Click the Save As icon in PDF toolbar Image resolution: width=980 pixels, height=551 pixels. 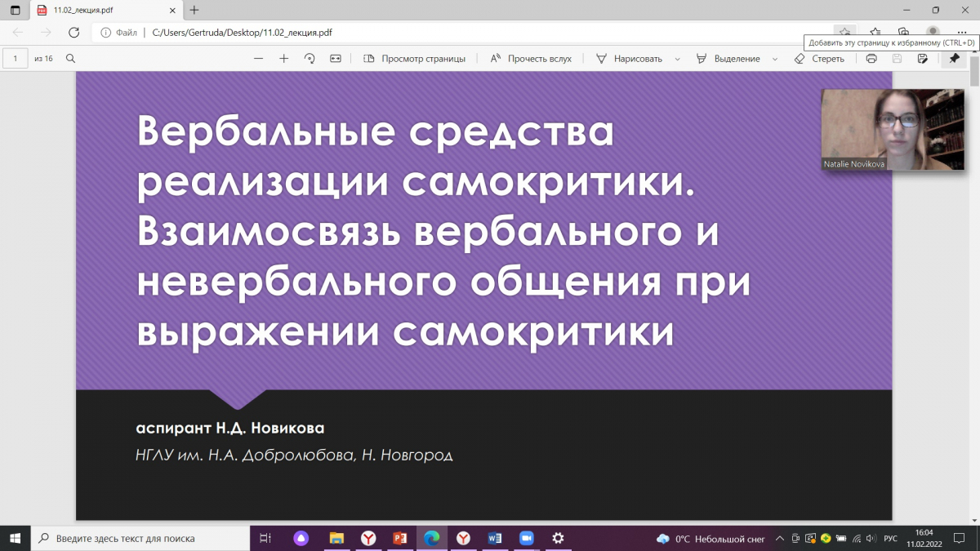[x=922, y=59]
